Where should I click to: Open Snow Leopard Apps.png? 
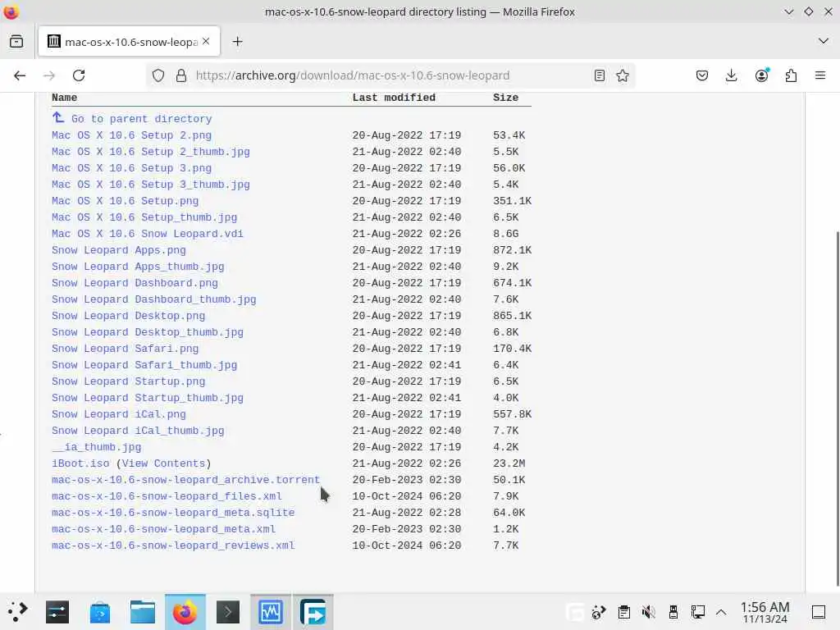[x=118, y=250]
